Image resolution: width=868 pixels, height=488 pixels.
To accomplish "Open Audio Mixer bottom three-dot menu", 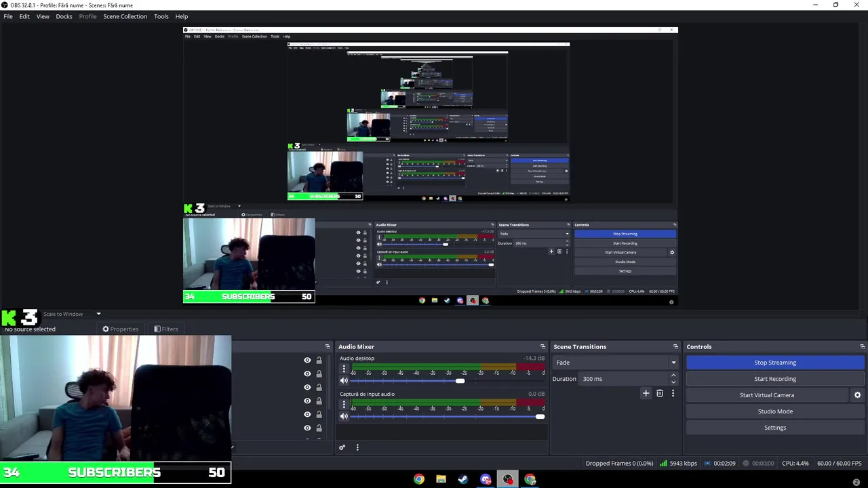I will (x=357, y=447).
